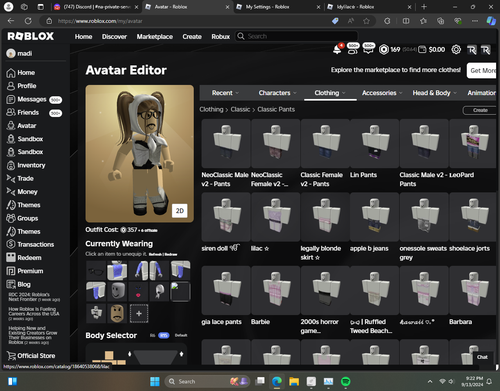Image resolution: width=500 pixels, height=391 pixels.
Task: Click the Windows taskbar search box
Action: (206, 381)
